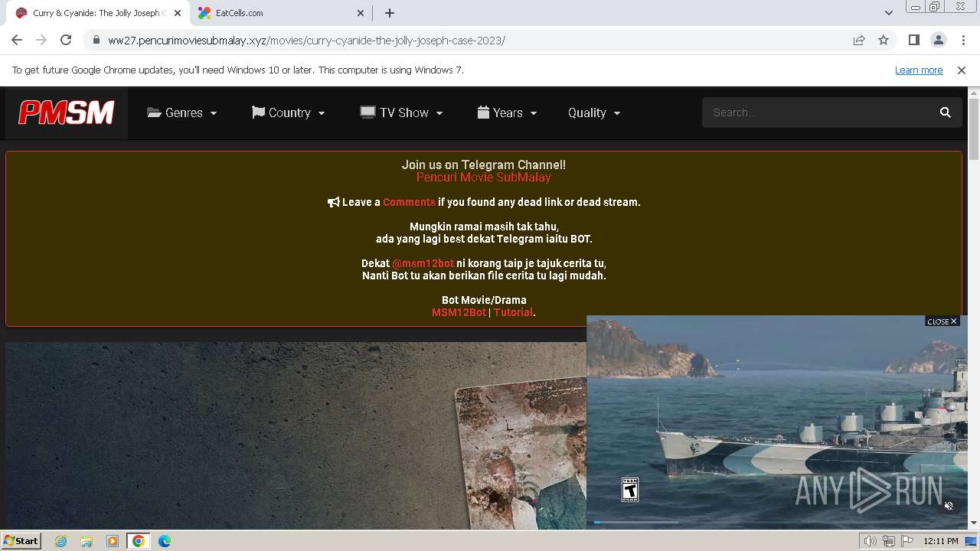Launch Internet Explorer from taskbar

(61, 541)
